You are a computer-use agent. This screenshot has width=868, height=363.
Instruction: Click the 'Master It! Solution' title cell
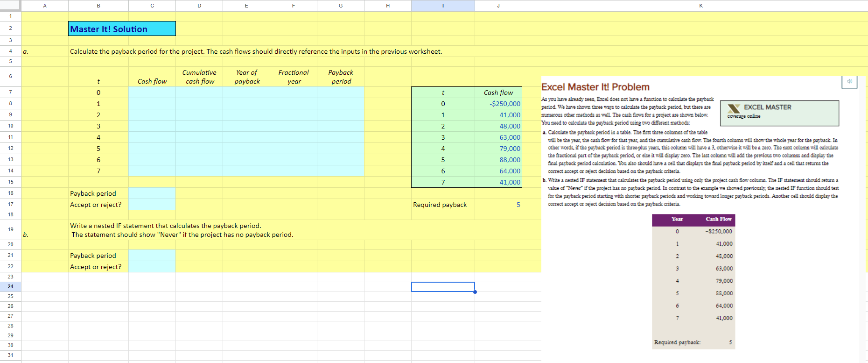coord(122,28)
